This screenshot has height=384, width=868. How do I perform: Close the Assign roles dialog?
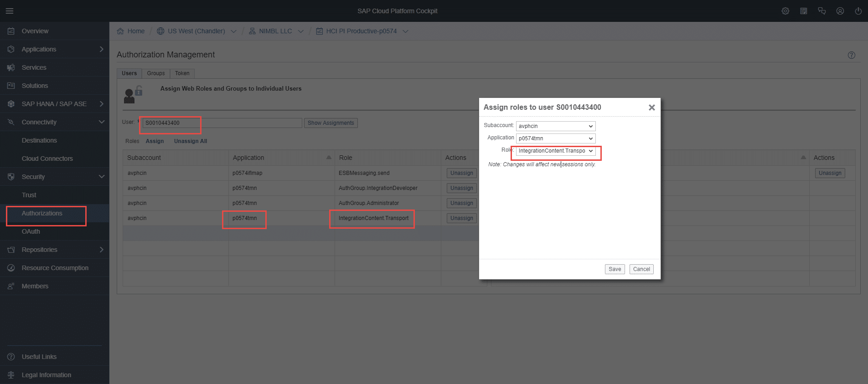651,108
